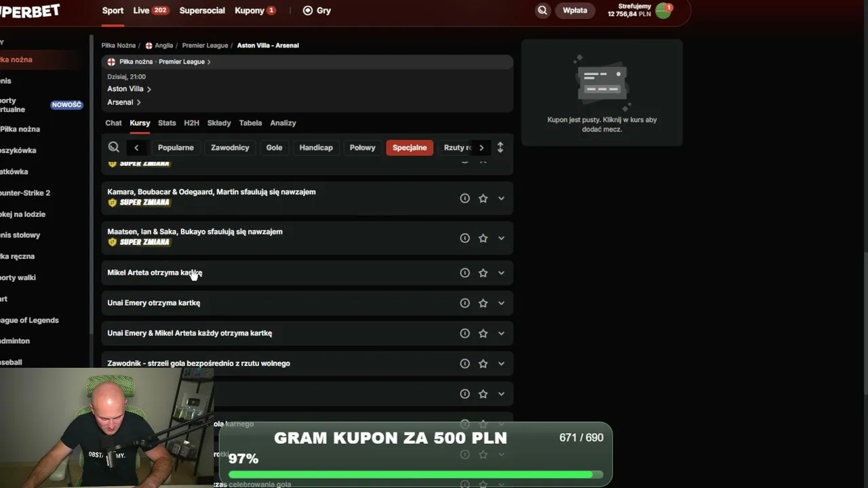Favorite the Kamara & Odegaard foul market
The height and width of the screenshot is (488, 868).
click(x=483, y=199)
